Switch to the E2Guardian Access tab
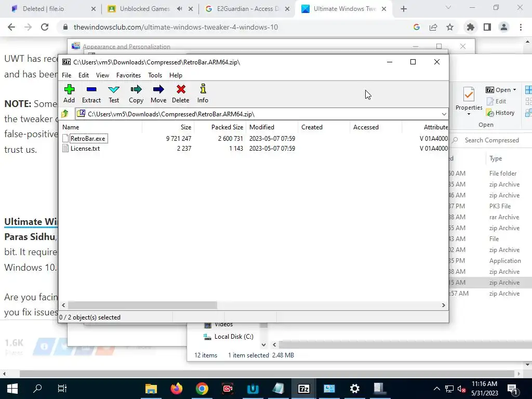Viewport: 532px width, 399px height. click(x=248, y=9)
